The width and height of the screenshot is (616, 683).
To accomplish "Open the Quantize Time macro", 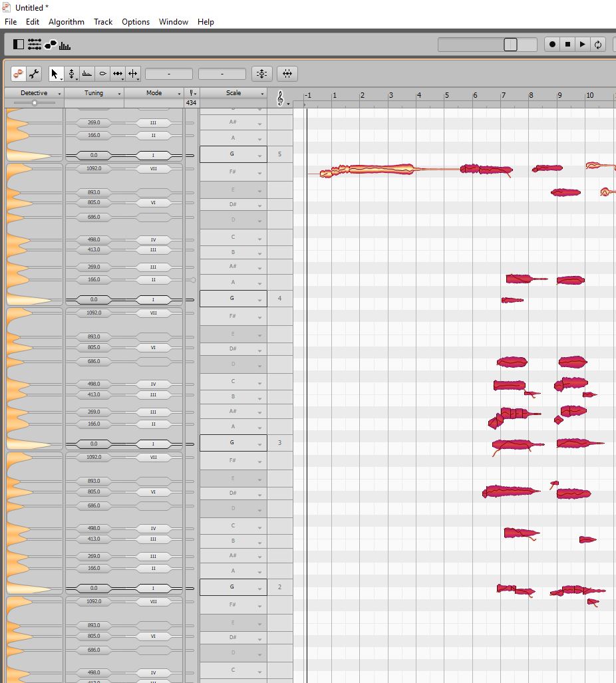I will pyautogui.click(x=287, y=74).
